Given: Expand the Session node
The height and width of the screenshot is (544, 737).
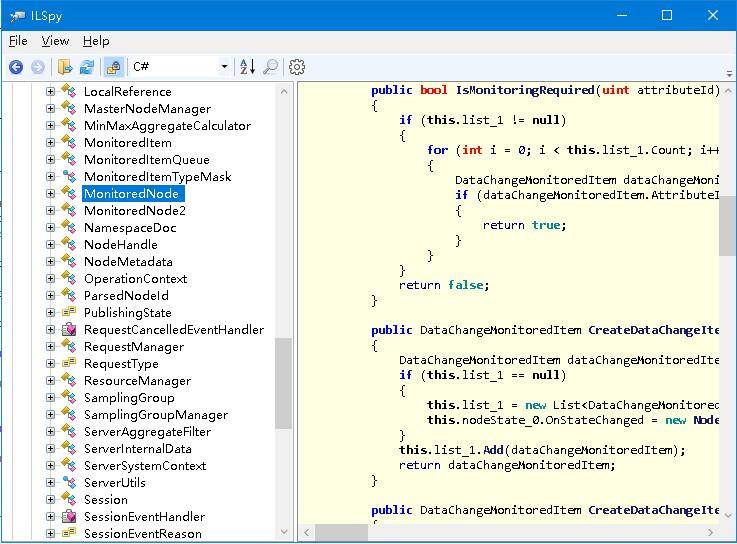Looking at the screenshot, I should pos(50,499).
